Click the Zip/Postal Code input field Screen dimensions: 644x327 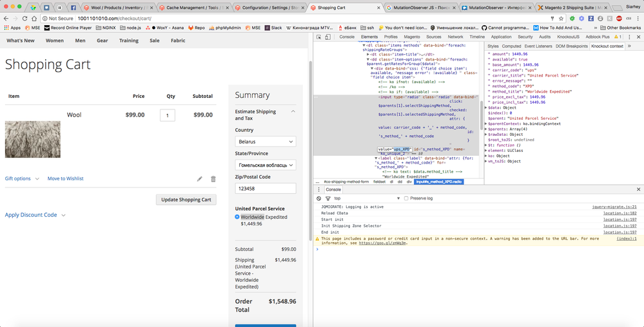pyautogui.click(x=265, y=189)
